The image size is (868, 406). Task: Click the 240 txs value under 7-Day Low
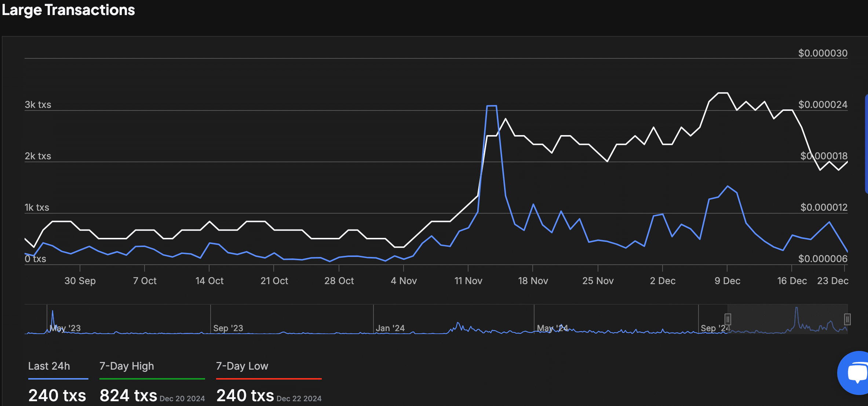click(x=245, y=395)
